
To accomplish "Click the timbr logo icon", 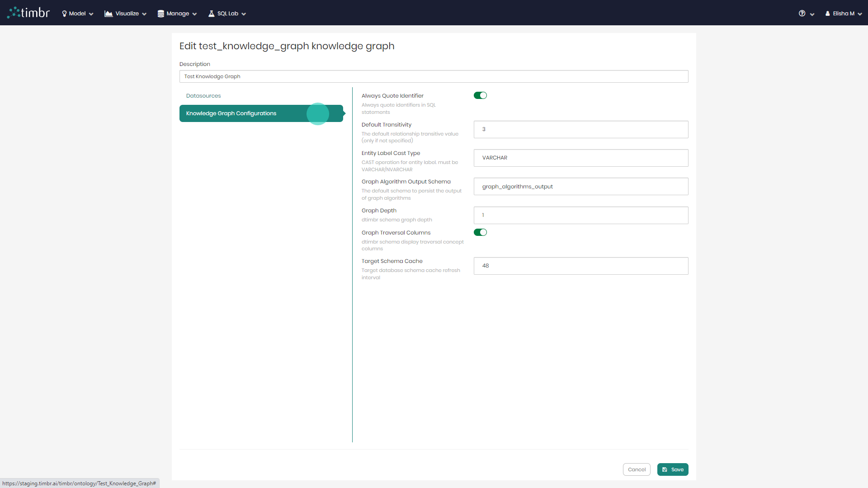I will (x=14, y=12).
